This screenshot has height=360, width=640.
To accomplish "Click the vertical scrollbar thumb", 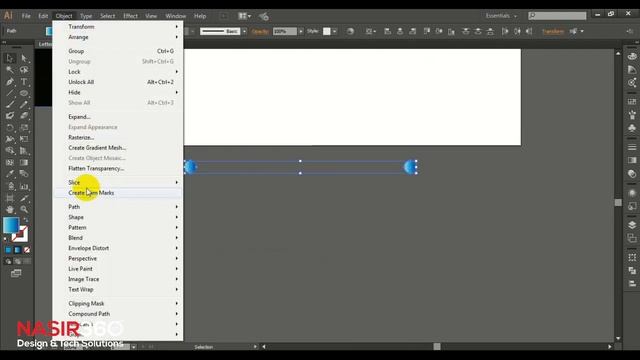I will [618, 202].
